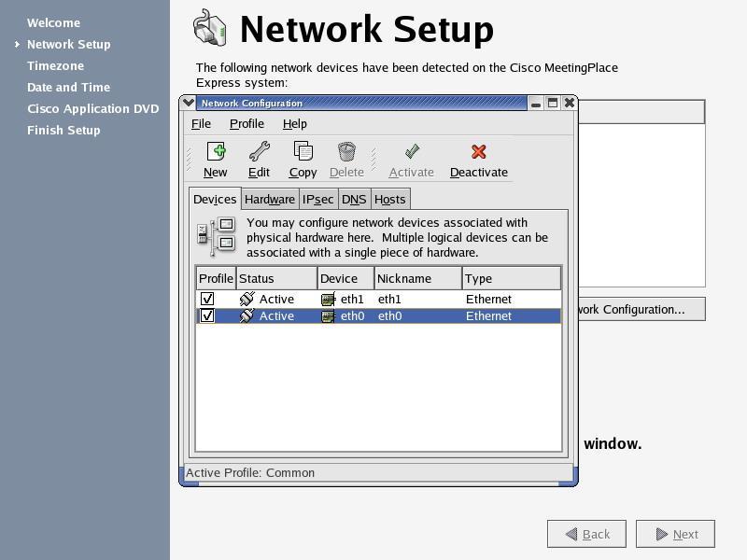Toggle the profile checkbox for eth0
The width and height of the screenshot is (747, 560).
(207, 315)
